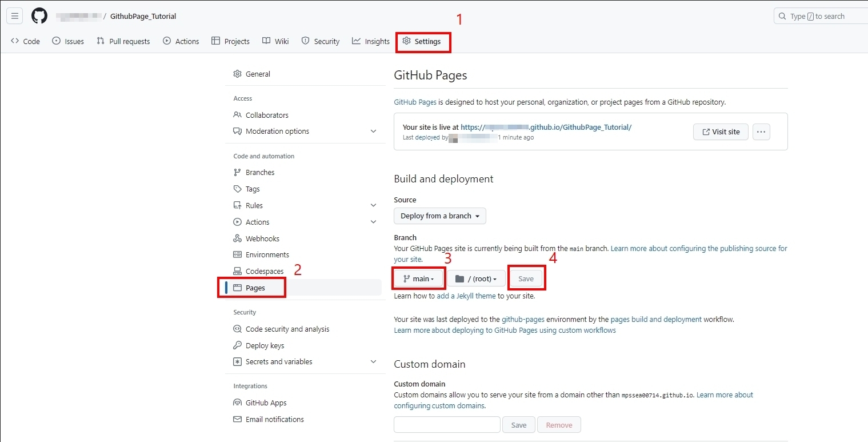This screenshot has height=442, width=868.
Task: Open the 'add a Jekyll theme' link
Action: pyautogui.click(x=466, y=296)
